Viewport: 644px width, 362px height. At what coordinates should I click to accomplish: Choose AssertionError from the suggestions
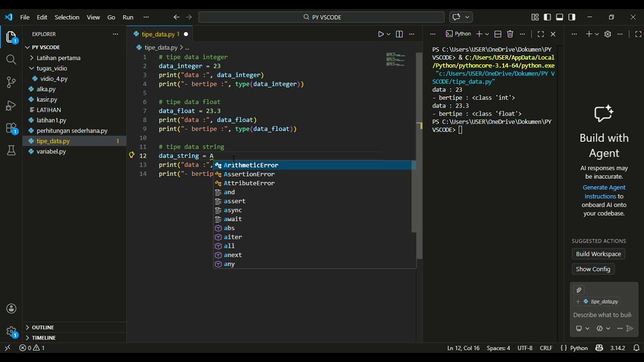[313, 174]
